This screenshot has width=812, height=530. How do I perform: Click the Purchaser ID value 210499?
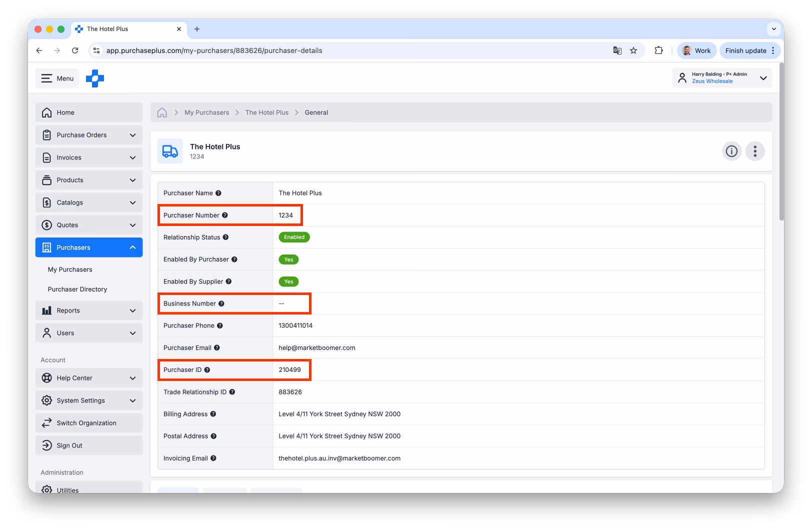(x=290, y=370)
